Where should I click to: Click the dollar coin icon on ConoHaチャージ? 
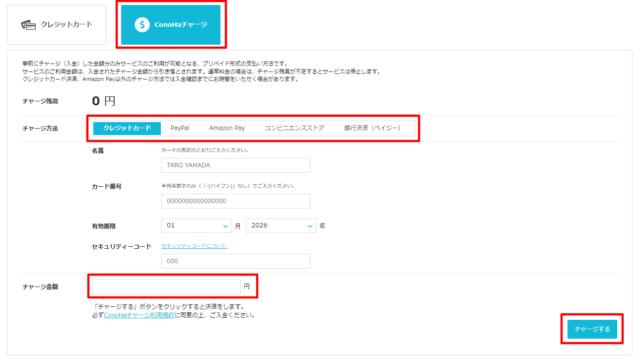142,25
